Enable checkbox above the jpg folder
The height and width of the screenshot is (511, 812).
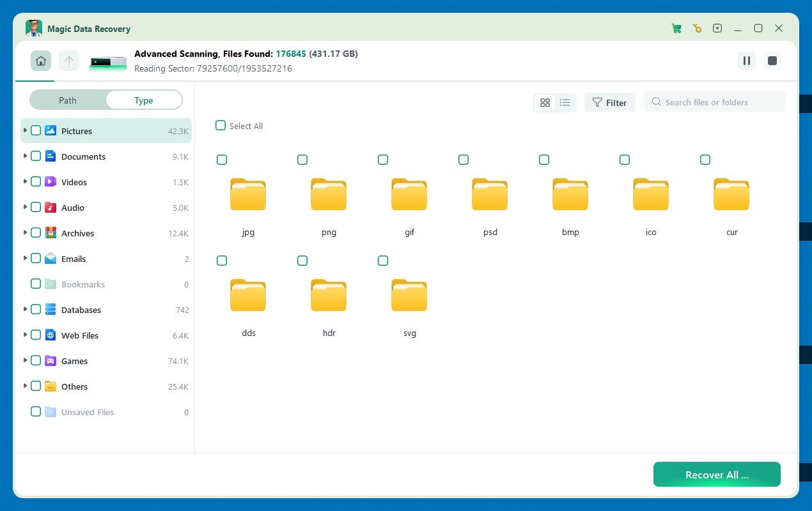click(222, 160)
